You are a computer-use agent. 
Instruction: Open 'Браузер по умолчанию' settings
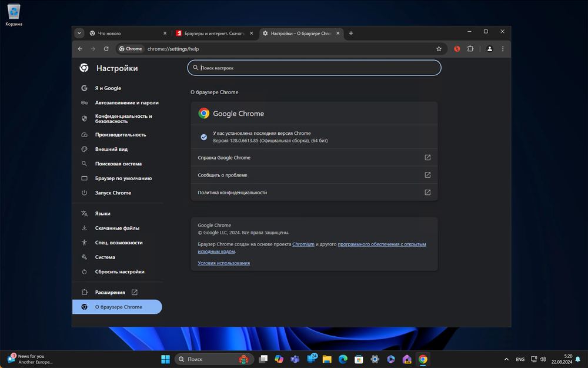tap(117, 179)
